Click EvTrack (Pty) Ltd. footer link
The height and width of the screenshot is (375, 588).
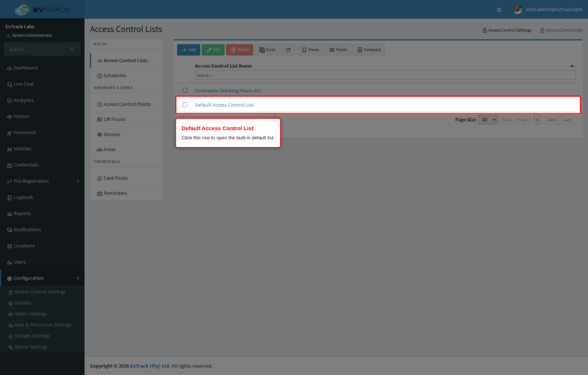point(150,366)
